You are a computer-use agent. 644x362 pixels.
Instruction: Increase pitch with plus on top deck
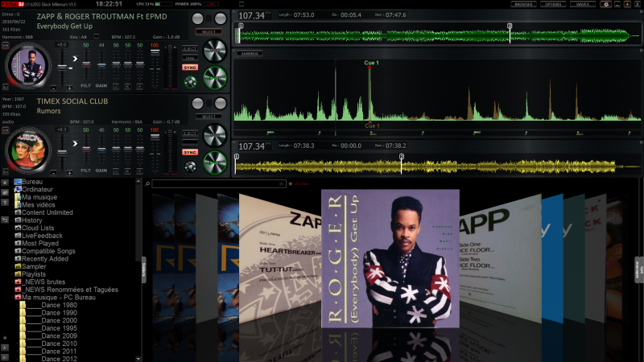pyautogui.click(x=69, y=88)
